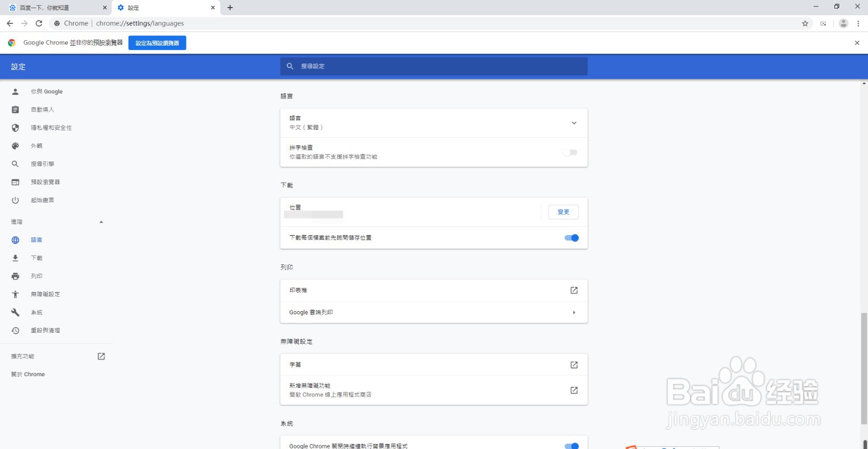Open 擴充功能 external link icon
Screen dimensions: 868x449
(x=101, y=356)
